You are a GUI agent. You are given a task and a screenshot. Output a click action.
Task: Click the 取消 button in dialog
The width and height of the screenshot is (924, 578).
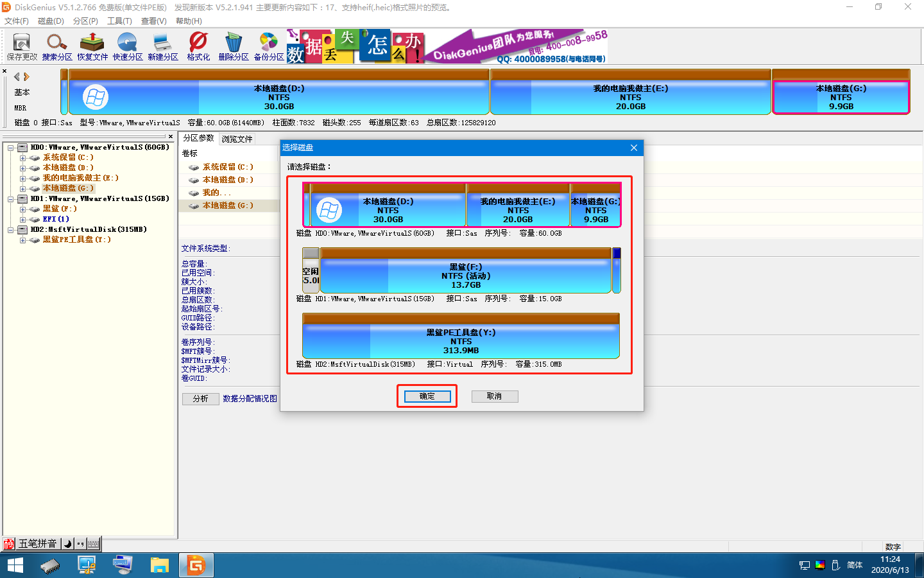pyautogui.click(x=494, y=396)
